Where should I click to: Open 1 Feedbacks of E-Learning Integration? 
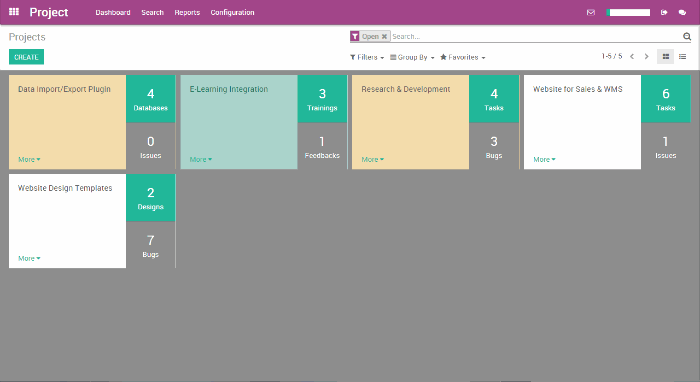pyautogui.click(x=322, y=146)
